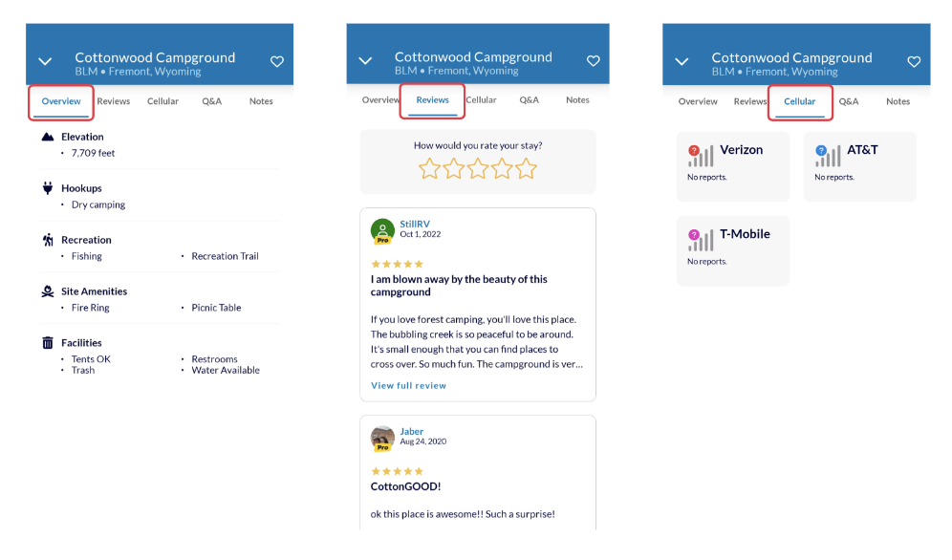The image size is (952, 560).
Task: Expand the chevron beside Cottonwood Campground on Reviews panel
Action: (x=363, y=61)
